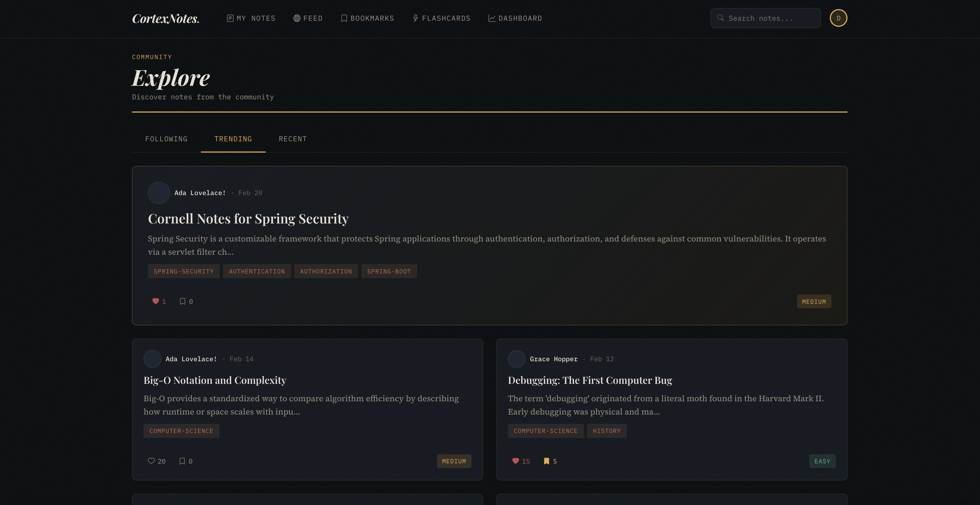This screenshot has height=505, width=980.
Task: Open My Notes from navigation
Action: coord(251,18)
